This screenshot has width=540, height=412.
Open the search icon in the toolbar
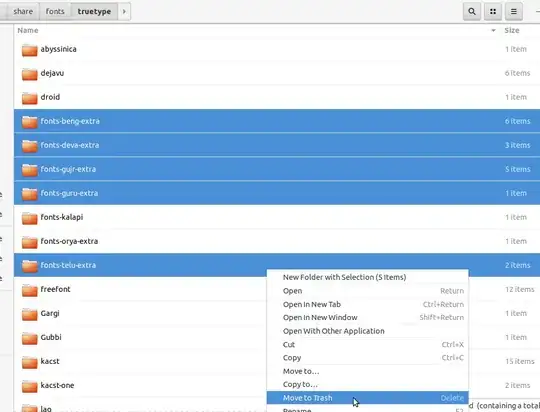click(472, 12)
